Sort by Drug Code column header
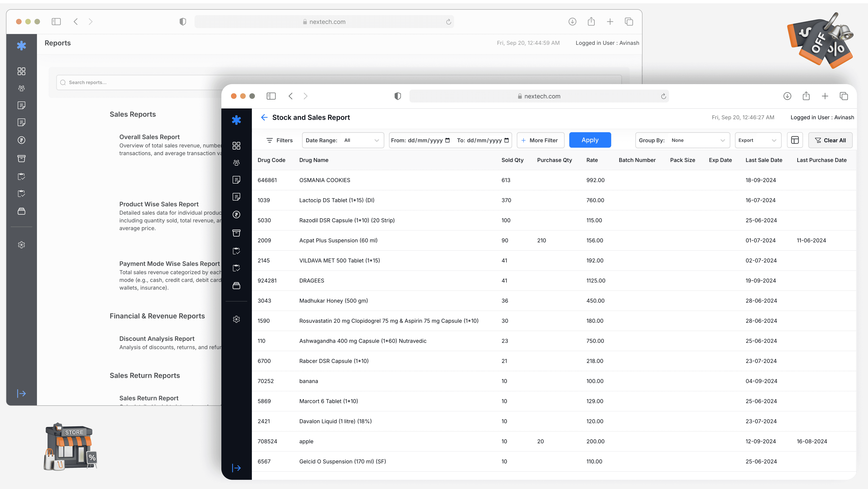868x489 pixels. pyautogui.click(x=271, y=160)
